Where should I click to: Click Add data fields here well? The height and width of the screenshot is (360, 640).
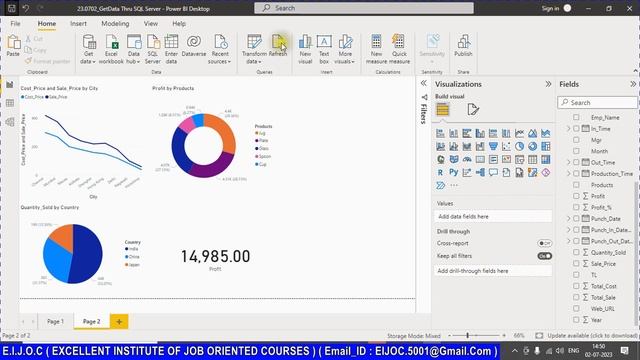coord(493,216)
